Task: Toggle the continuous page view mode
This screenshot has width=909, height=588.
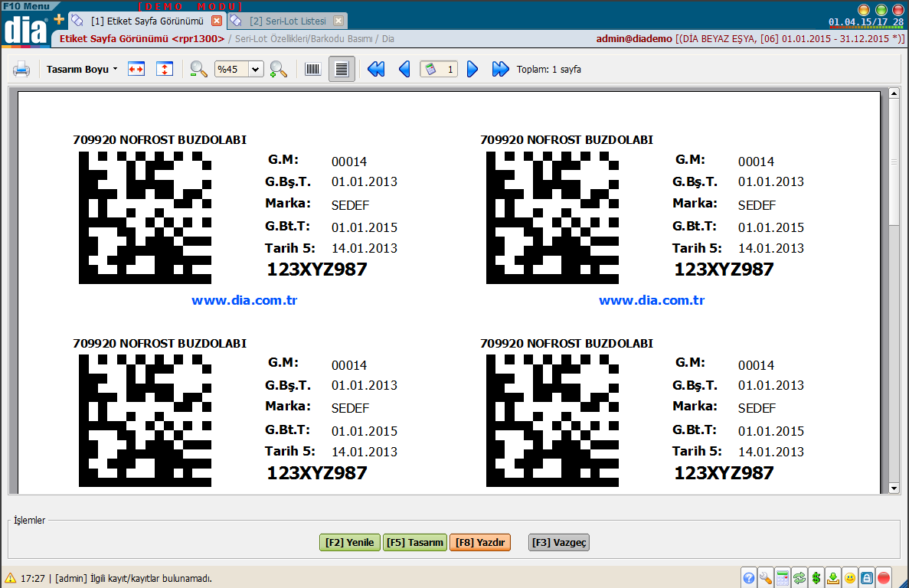Action: (x=342, y=70)
